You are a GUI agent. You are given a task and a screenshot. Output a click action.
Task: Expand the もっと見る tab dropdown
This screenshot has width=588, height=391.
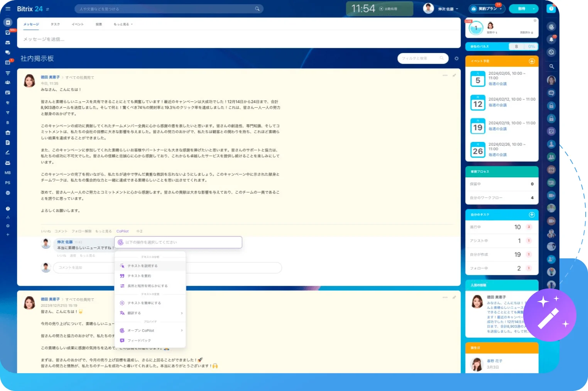pyautogui.click(x=123, y=24)
